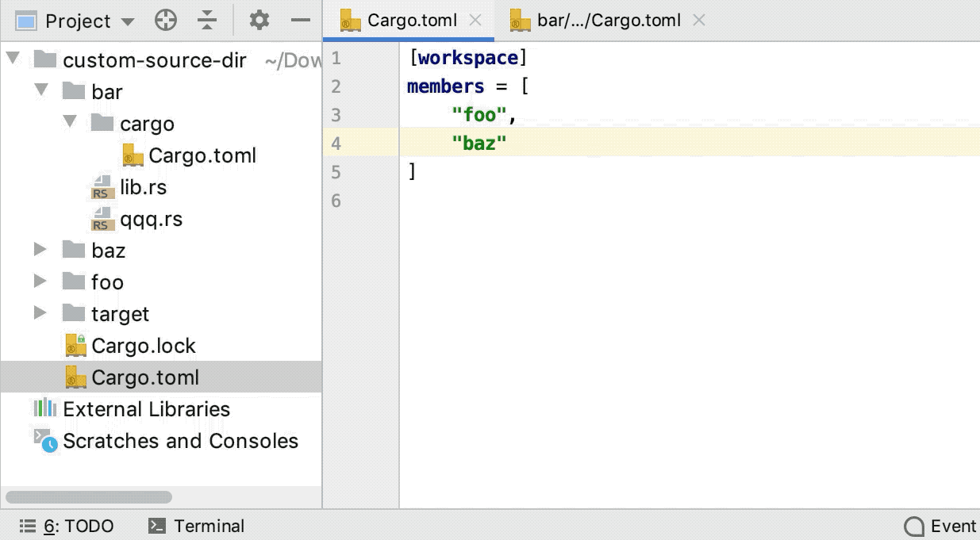This screenshot has height=540, width=980.
Task: Open Scratches and Consoles
Action: tap(179, 441)
